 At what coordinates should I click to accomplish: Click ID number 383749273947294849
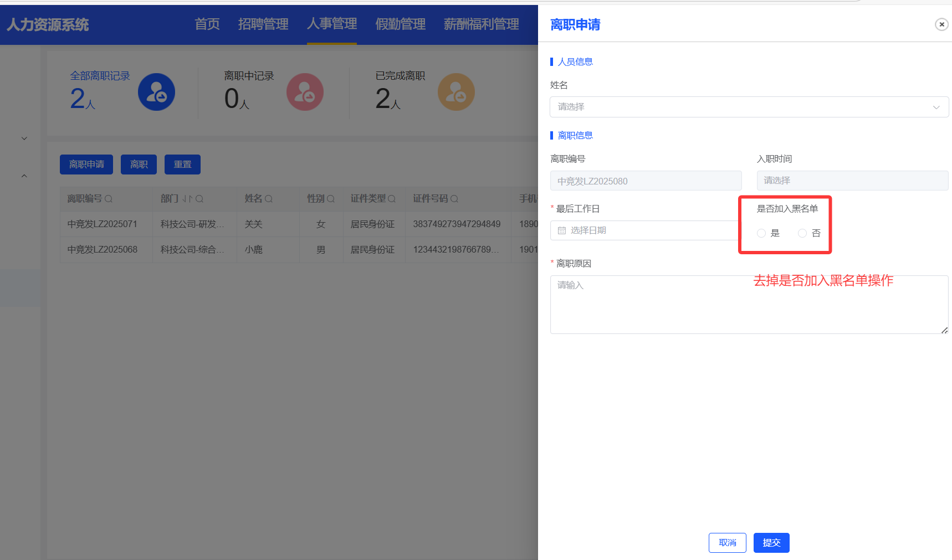[x=457, y=224]
